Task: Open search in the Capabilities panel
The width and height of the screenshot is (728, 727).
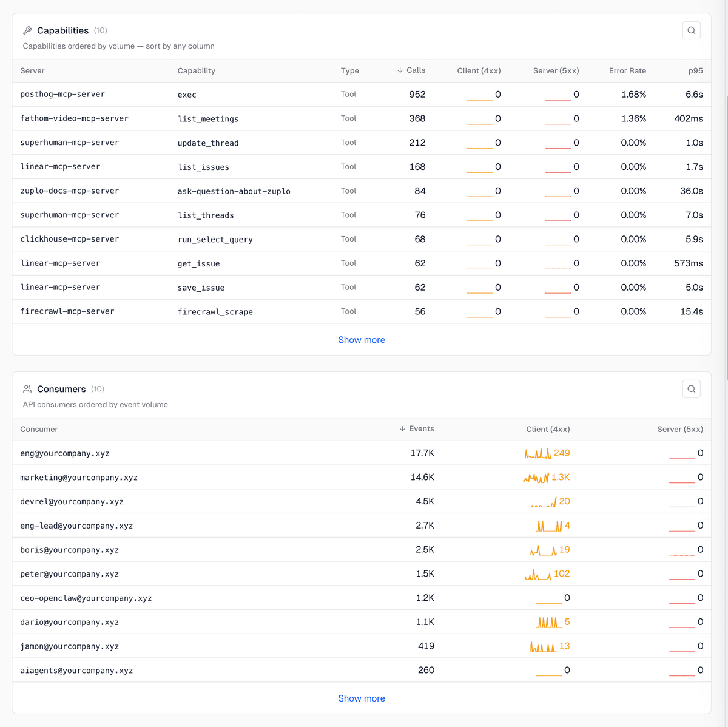Action: pos(691,30)
